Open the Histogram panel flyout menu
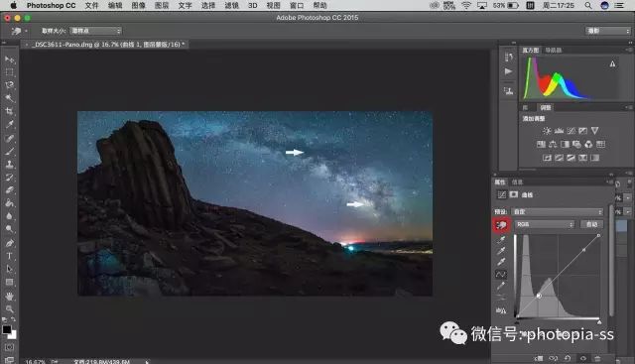Viewport: 635px width, 364px height. pyautogui.click(x=629, y=50)
